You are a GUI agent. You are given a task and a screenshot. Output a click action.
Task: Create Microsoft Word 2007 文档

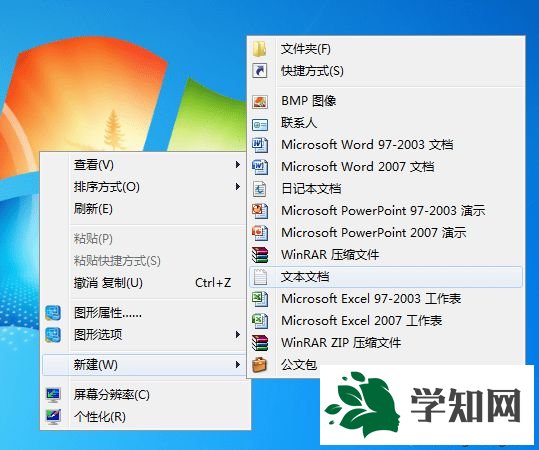(386, 167)
